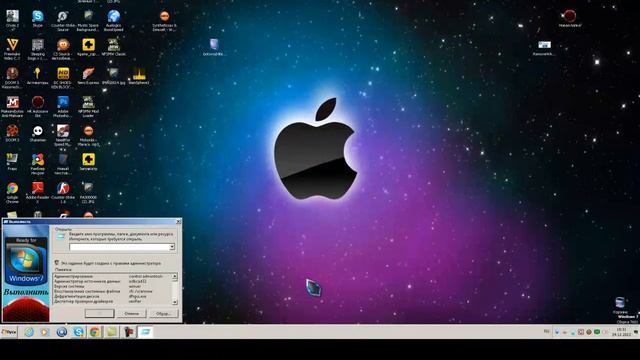Click the Обзор... browse button

click(x=164, y=313)
